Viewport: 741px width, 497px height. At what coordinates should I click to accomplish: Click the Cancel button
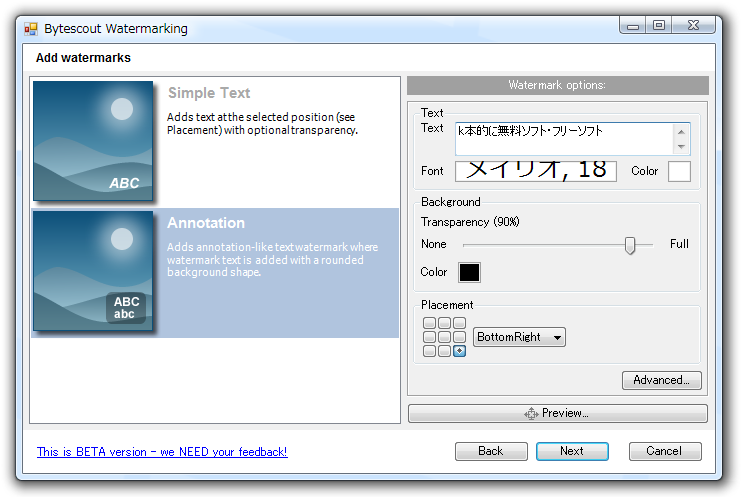[665, 451]
